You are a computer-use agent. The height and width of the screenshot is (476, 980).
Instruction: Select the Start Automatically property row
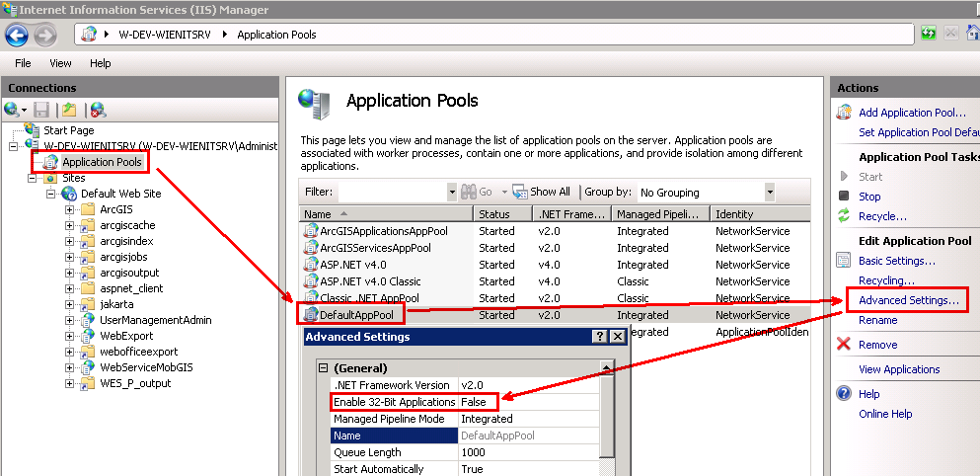[x=465, y=469]
